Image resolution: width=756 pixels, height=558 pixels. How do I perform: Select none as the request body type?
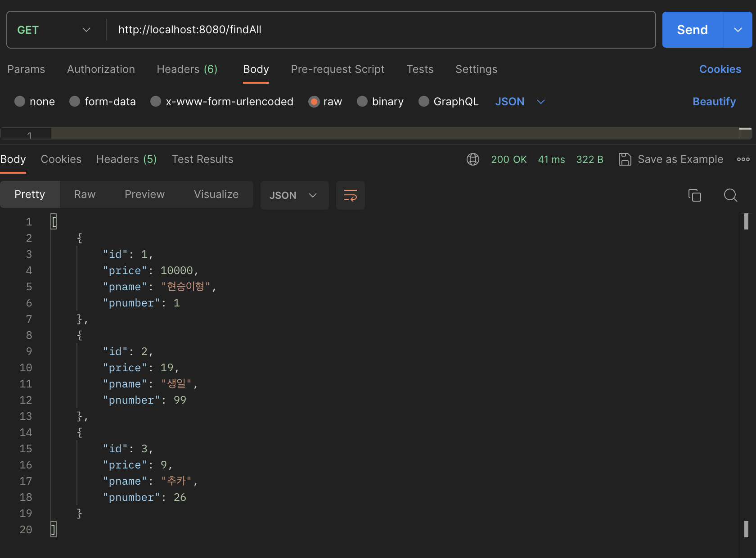(35, 101)
